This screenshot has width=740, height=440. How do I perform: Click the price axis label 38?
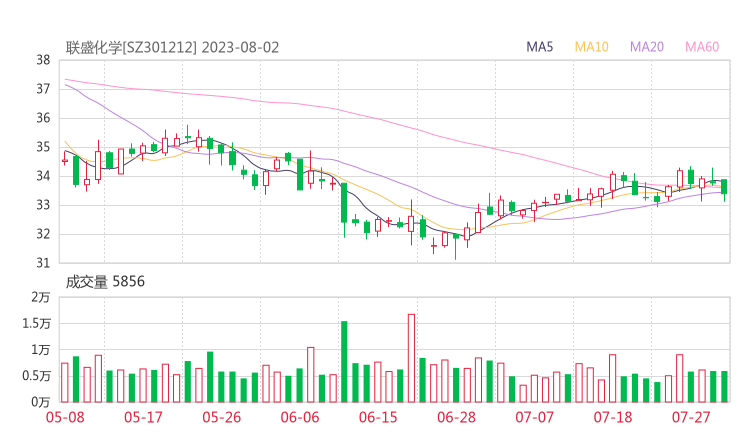click(x=43, y=60)
